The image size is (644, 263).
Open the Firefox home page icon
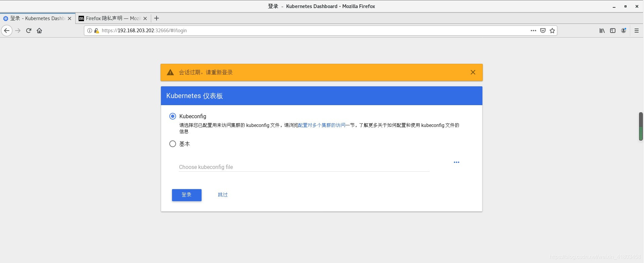tap(39, 31)
